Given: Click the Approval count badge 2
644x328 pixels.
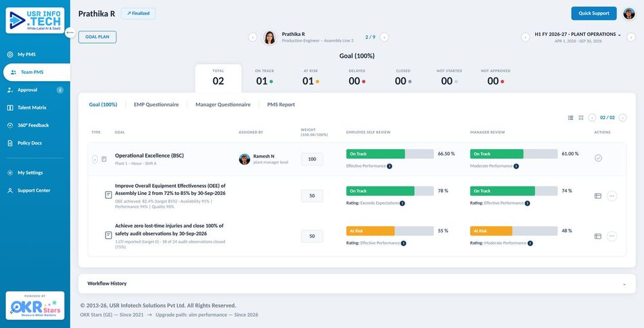Looking at the screenshot, I should [x=60, y=90].
